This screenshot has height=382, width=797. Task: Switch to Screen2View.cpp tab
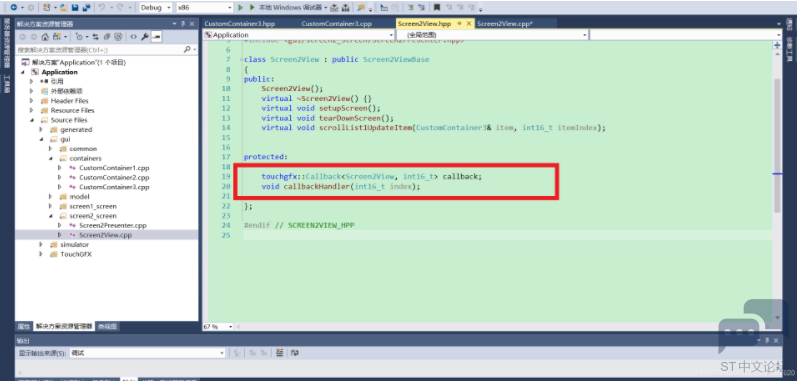coord(504,23)
